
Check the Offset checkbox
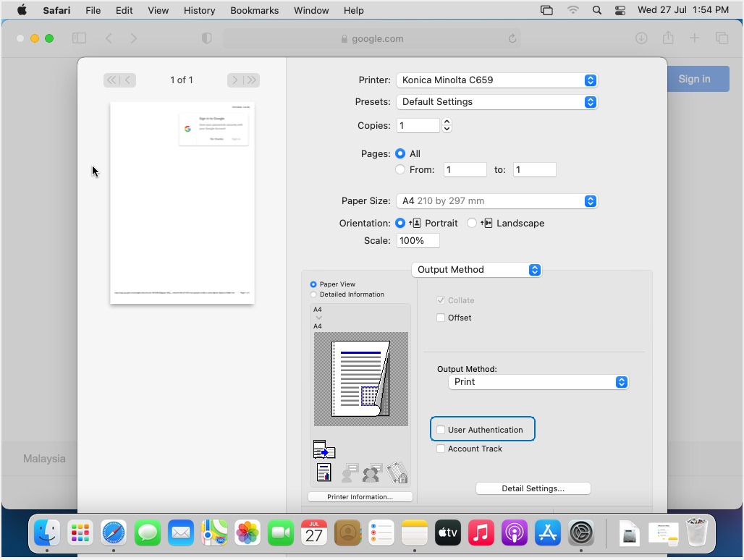point(441,318)
